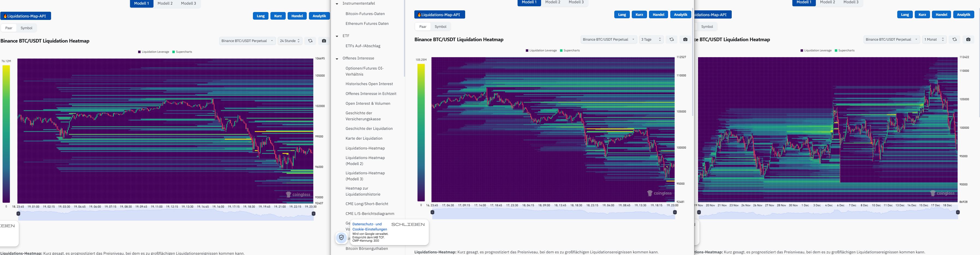
Task: Select Modell 2 tab in middle window
Action: point(553,2)
